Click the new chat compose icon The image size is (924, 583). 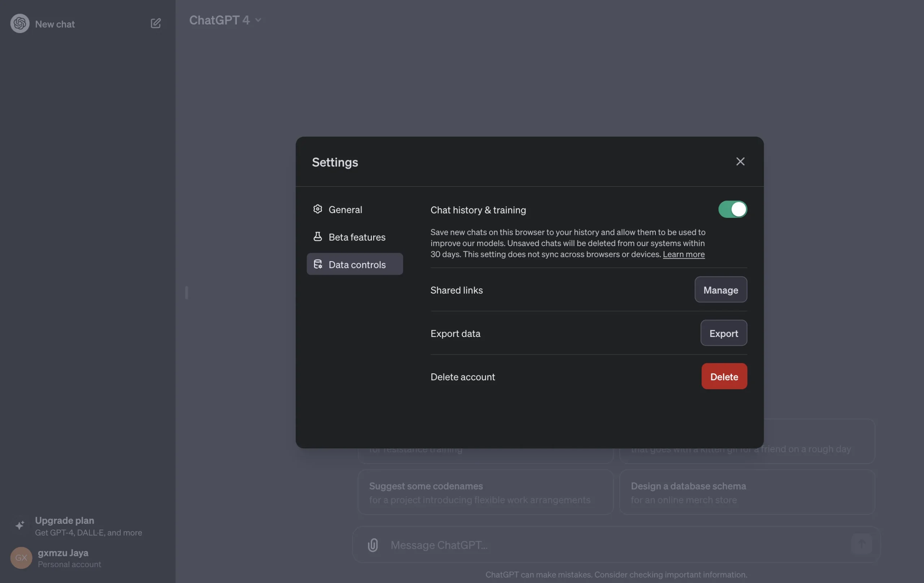(156, 23)
